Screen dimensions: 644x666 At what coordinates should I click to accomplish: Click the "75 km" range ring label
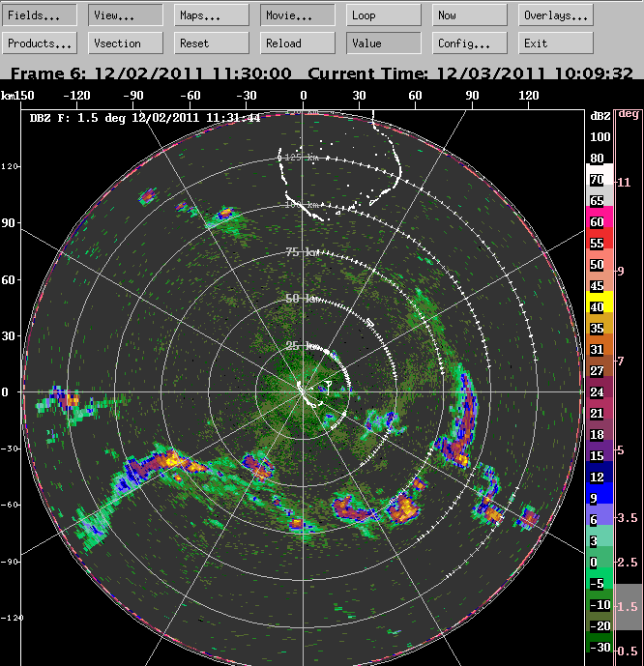tap(303, 252)
